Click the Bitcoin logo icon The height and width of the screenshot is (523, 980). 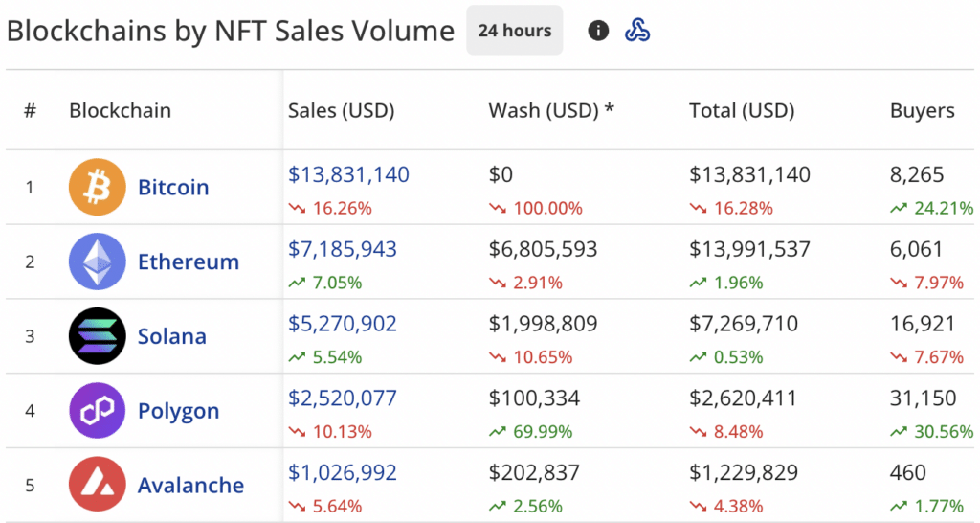tap(98, 187)
